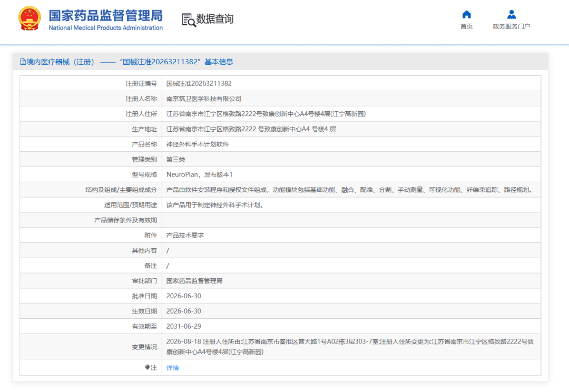Click the 型号规格 row label
Image resolution: width=569 pixels, height=392 pixels.
coord(144,174)
